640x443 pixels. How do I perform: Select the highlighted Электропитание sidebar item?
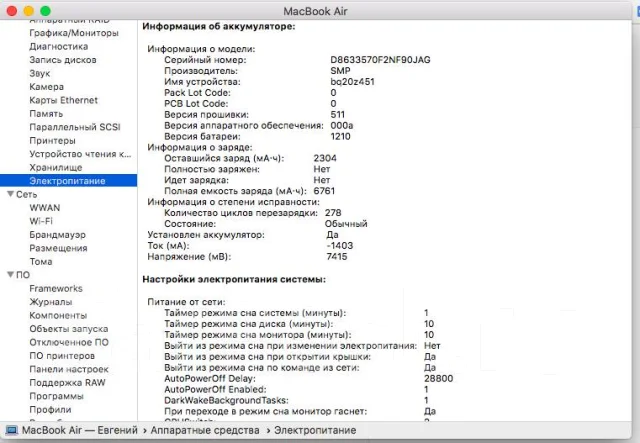point(68,180)
